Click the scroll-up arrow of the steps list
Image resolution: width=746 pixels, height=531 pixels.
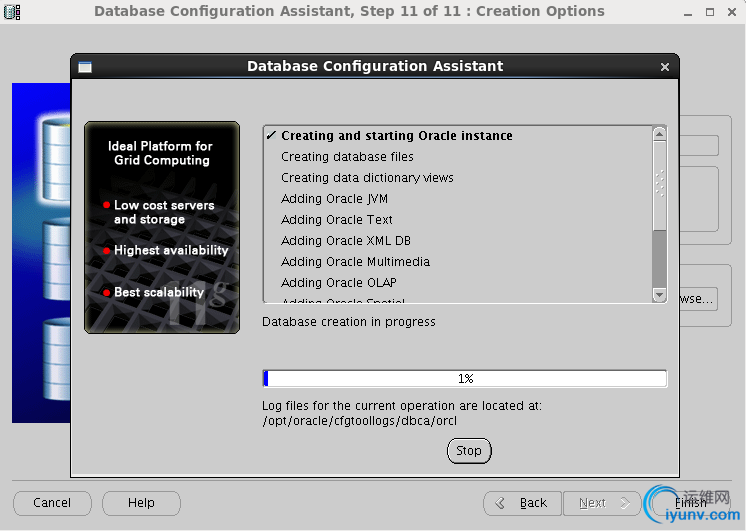(659, 133)
